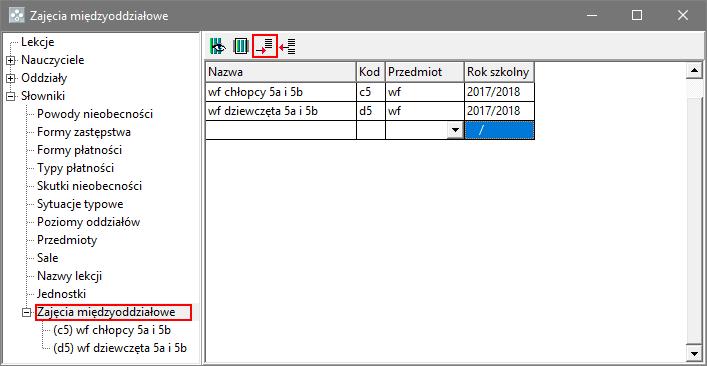Open Typy płatności dictionary

(x=75, y=168)
